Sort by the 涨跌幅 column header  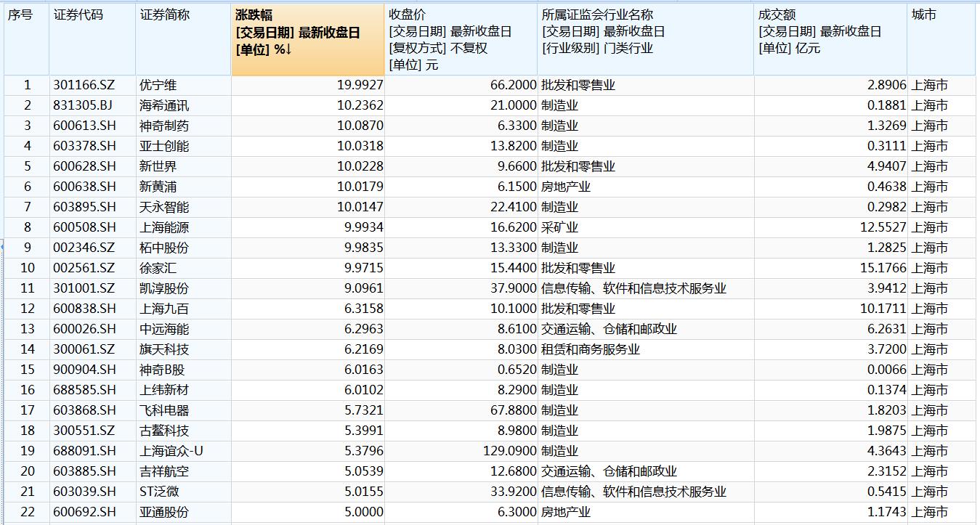308,39
